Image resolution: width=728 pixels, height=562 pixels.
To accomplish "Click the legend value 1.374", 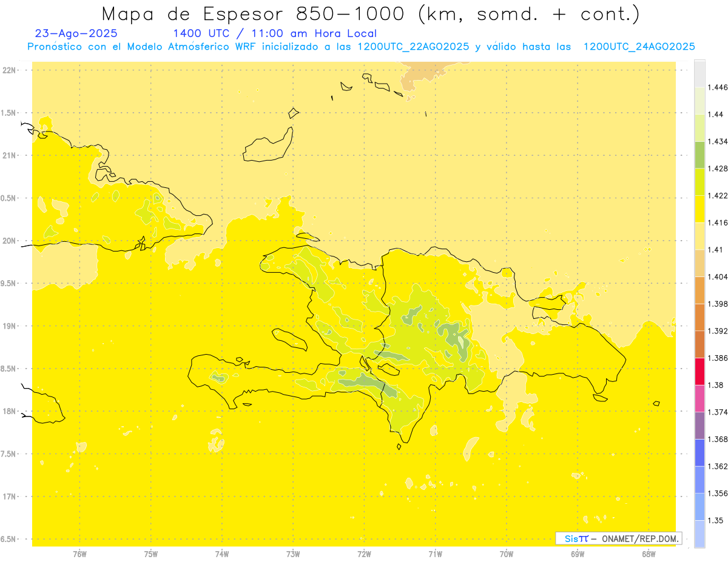I will click(x=718, y=412).
